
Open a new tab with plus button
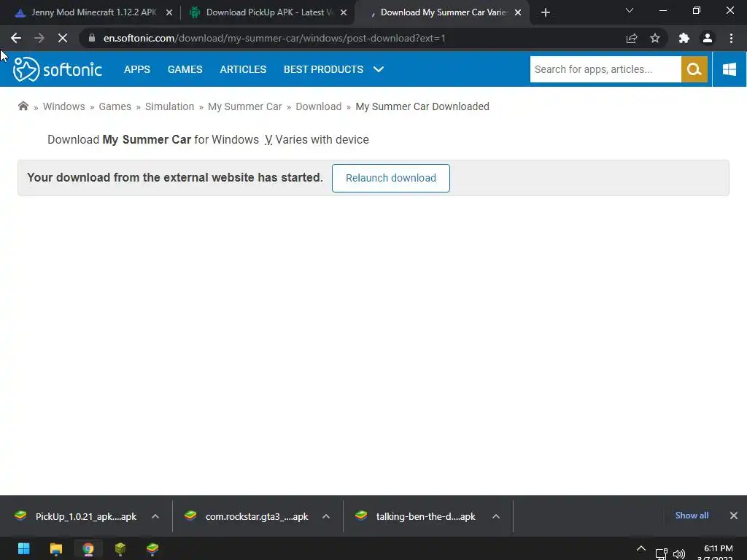546,12
